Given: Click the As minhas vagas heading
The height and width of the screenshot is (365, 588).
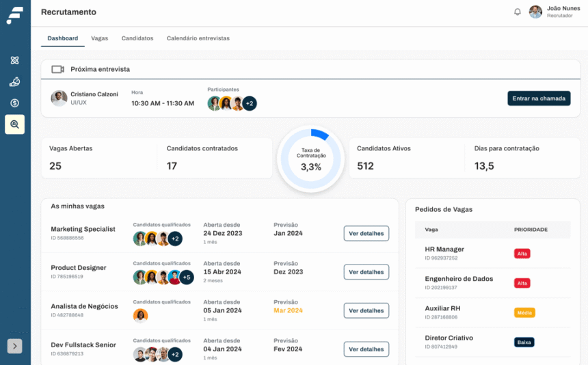Looking at the screenshot, I should click(x=78, y=206).
